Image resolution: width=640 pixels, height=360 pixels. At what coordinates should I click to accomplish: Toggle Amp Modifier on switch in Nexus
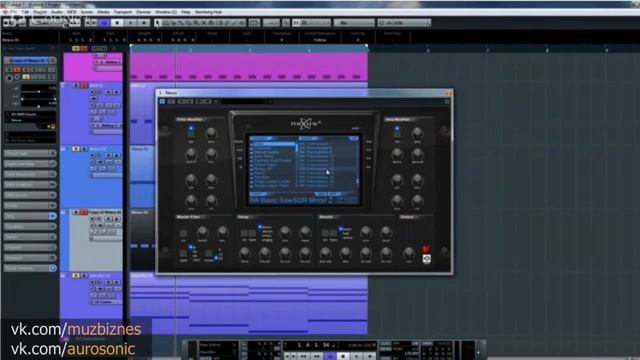(x=397, y=131)
